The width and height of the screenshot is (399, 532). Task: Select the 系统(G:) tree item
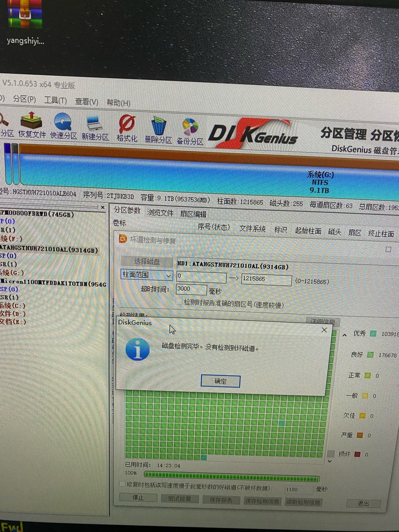coord(12,273)
